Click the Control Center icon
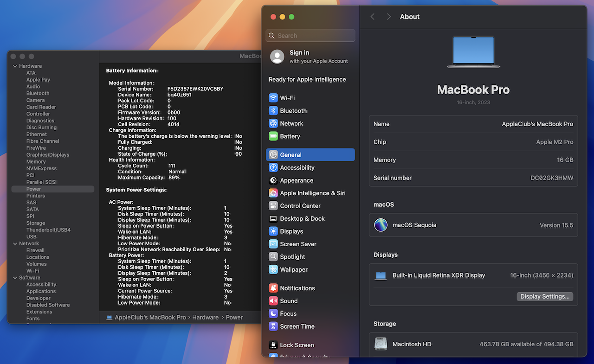 pos(273,206)
